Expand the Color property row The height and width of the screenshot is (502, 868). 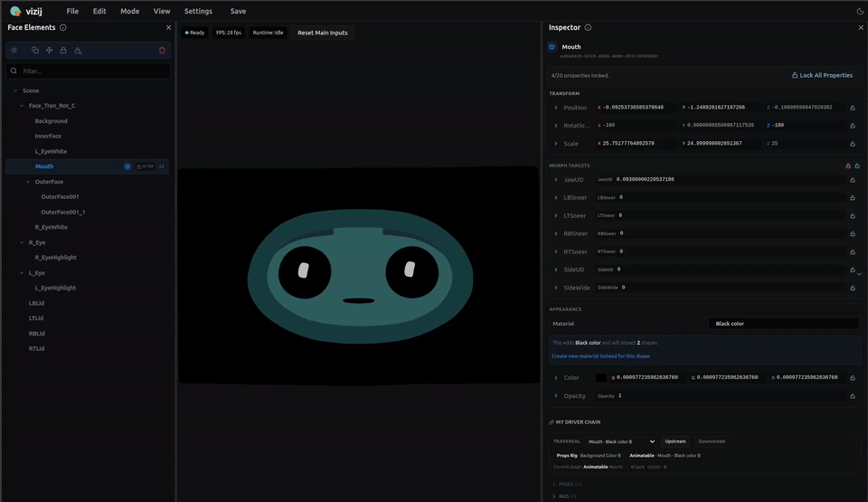(x=556, y=378)
